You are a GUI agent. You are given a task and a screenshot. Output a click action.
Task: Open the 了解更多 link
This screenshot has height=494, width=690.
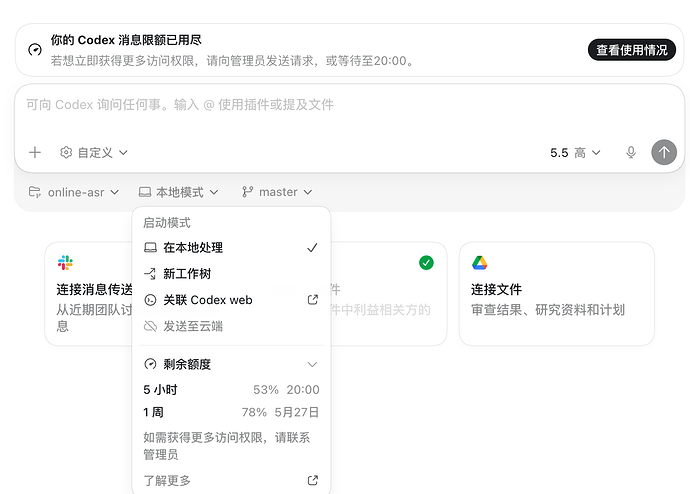point(231,480)
